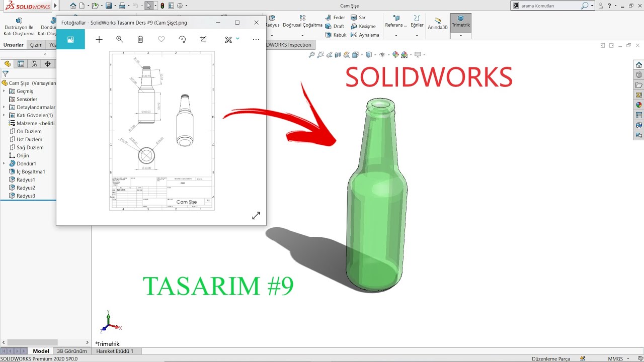Create a new document with New icon
The width and height of the screenshot is (644, 362).
[82, 6]
